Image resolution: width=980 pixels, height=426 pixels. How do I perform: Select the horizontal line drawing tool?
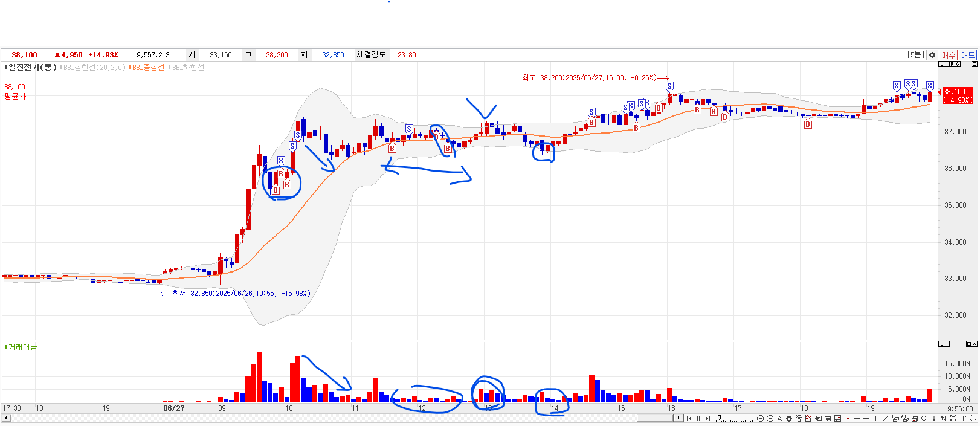866,418
